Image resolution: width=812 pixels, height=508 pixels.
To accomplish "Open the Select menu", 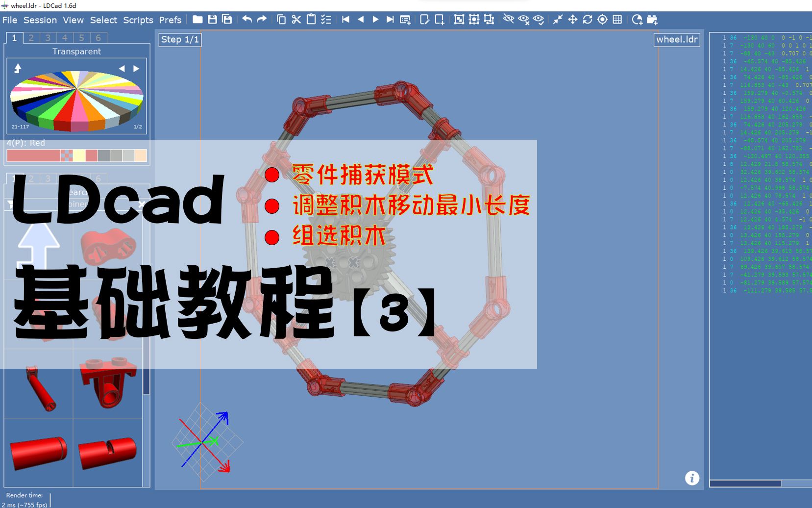I will pyautogui.click(x=103, y=20).
